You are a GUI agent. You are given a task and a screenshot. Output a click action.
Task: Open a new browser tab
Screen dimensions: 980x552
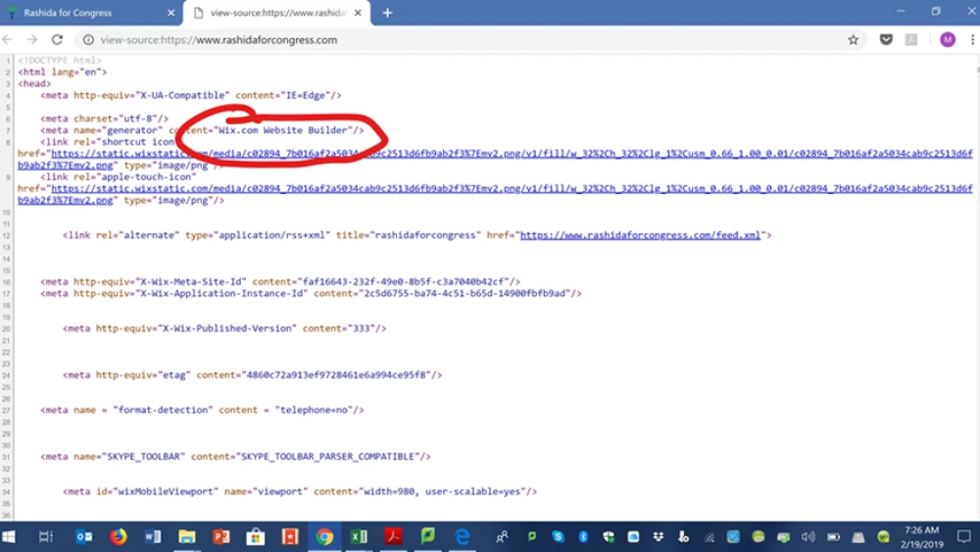point(387,13)
